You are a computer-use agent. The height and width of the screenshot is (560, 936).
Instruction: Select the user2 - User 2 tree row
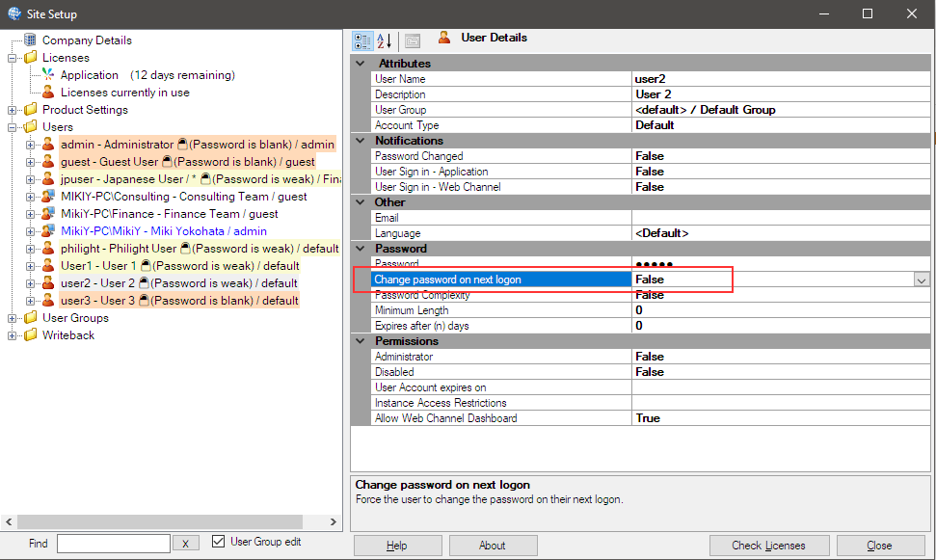tap(179, 282)
